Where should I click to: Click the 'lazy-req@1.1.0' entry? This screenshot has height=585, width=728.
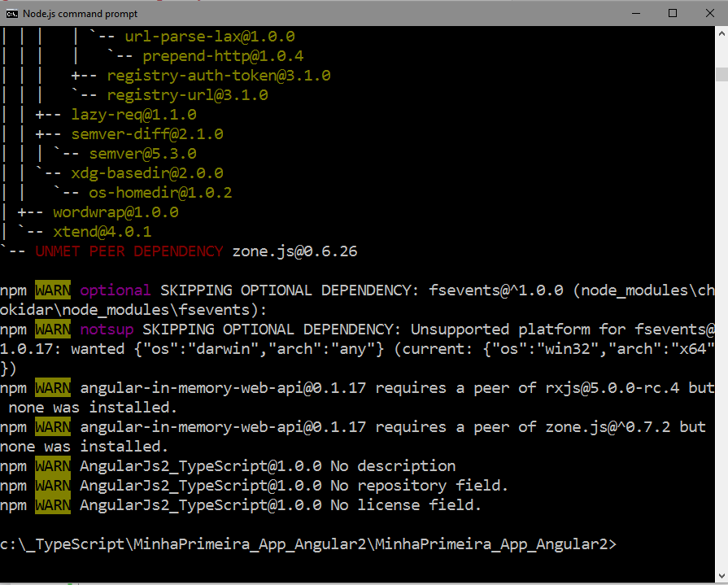click(133, 114)
